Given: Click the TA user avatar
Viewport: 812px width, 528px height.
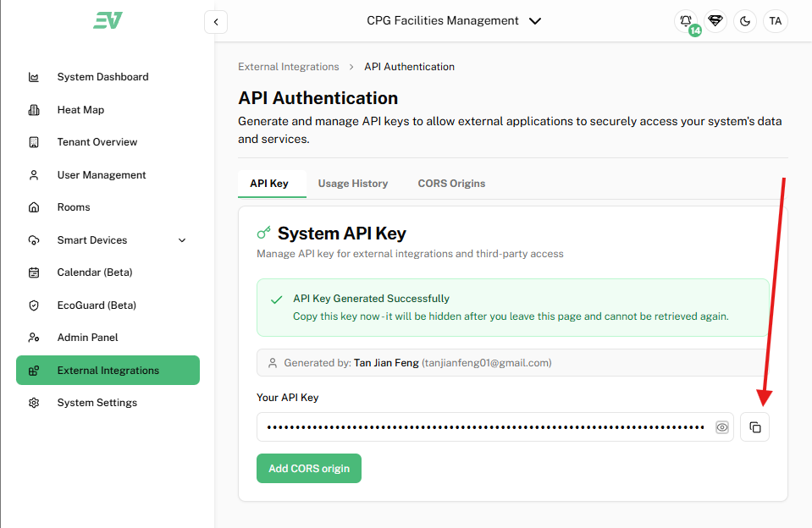Looking at the screenshot, I should coord(775,21).
